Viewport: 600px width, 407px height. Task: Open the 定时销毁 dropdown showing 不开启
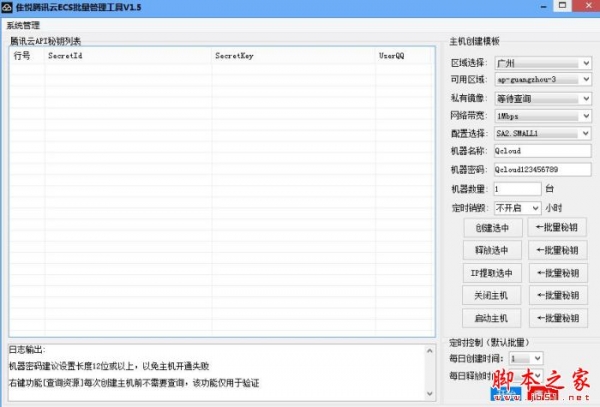517,208
